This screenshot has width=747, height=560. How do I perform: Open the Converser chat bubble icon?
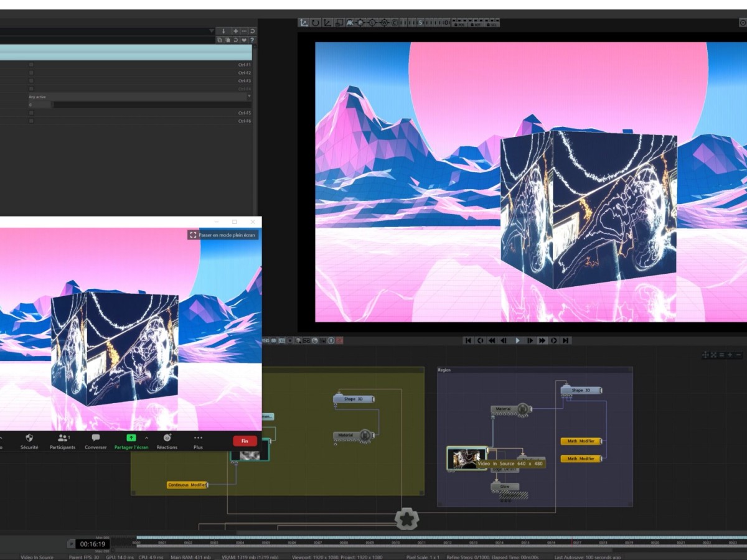[x=96, y=438]
